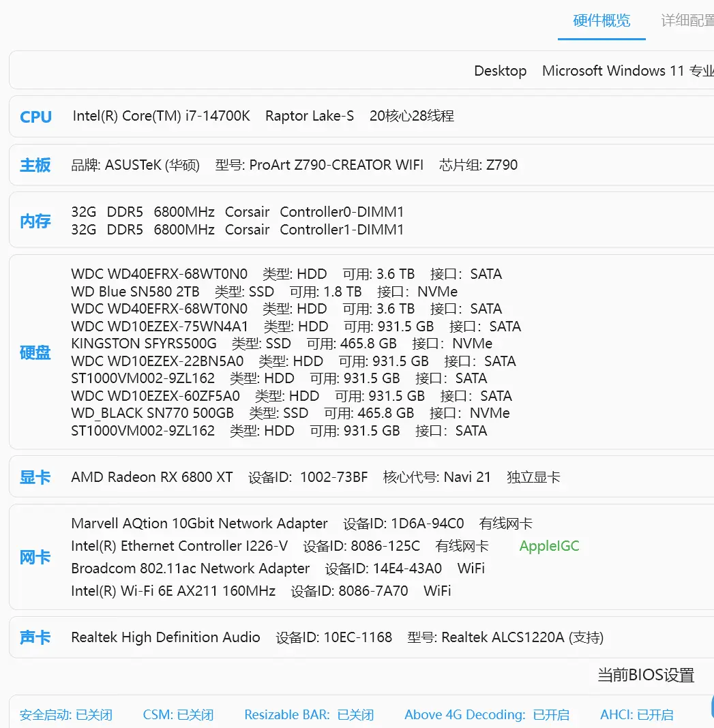
Task: Click 设备ID: 1002-73BF value
Action: click(x=308, y=477)
